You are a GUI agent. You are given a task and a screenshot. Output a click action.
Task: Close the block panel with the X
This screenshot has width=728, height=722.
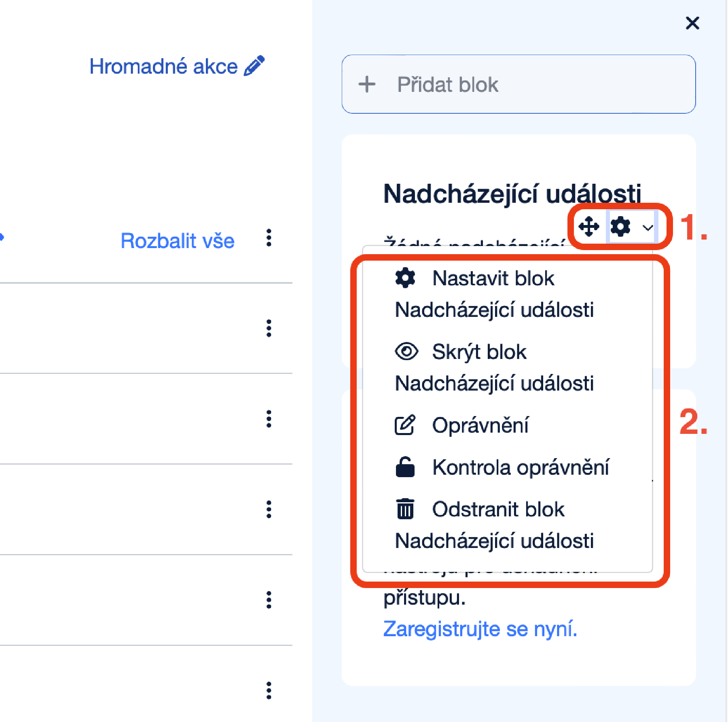(x=693, y=23)
